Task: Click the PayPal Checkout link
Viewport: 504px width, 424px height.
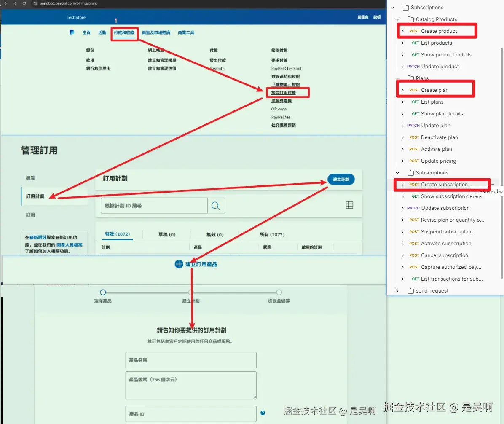Action: [287, 68]
